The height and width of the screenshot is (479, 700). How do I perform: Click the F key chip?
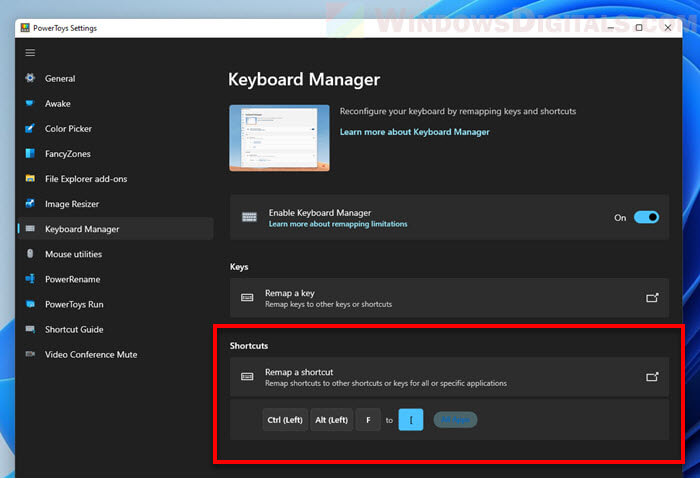(368, 420)
